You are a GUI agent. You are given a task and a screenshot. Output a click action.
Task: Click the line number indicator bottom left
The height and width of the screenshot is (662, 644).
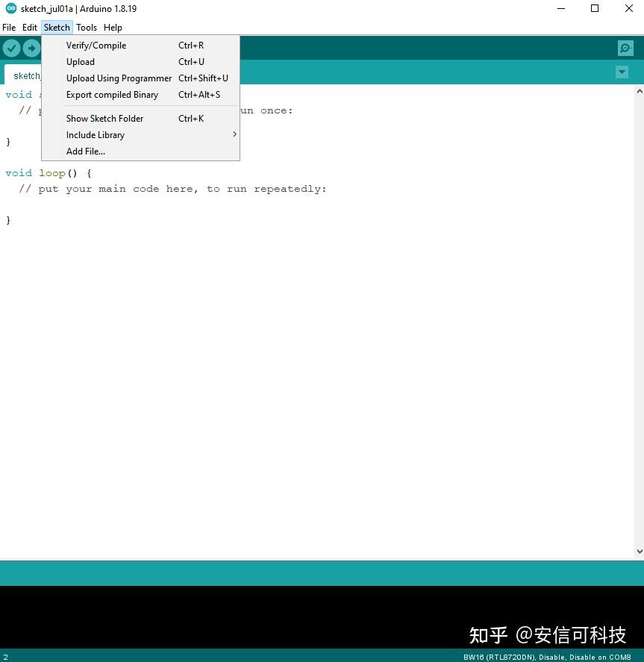(5, 657)
